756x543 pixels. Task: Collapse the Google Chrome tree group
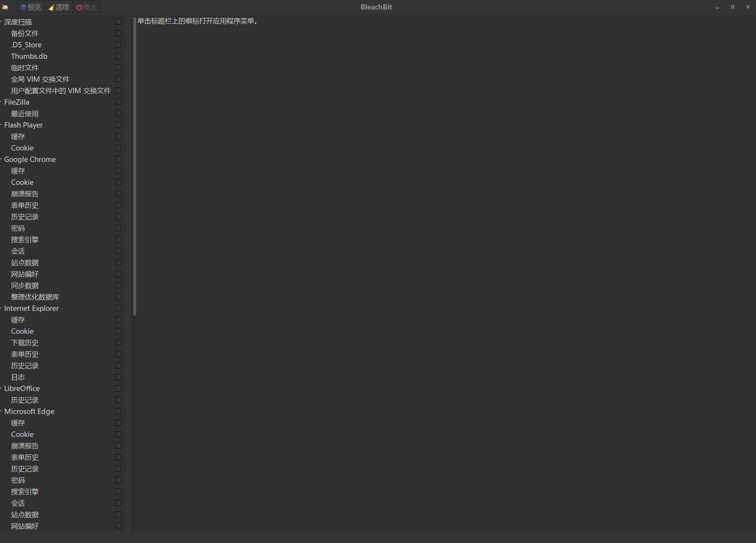1,159
